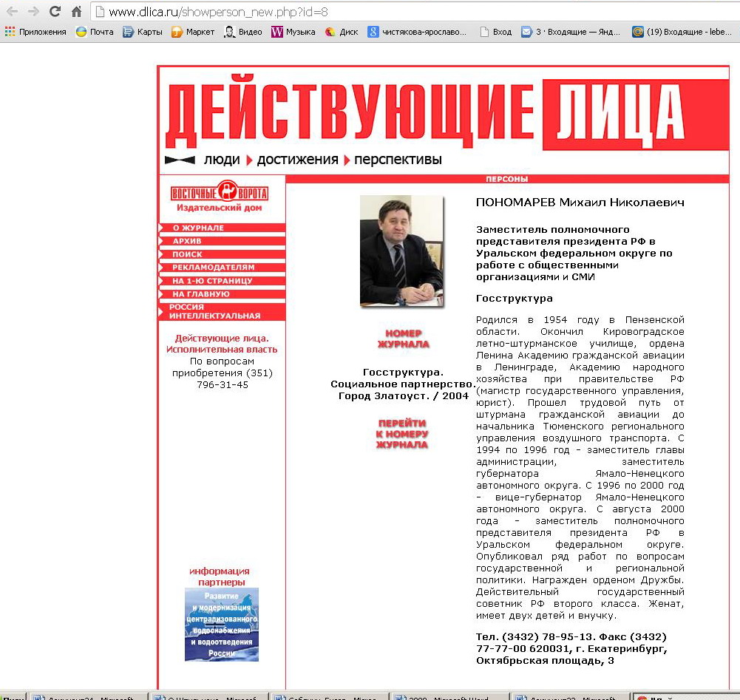The height and width of the screenshot is (700, 740).
Task: Open the 3 Входящие Яндекс bookmark
Action: click(570, 32)
